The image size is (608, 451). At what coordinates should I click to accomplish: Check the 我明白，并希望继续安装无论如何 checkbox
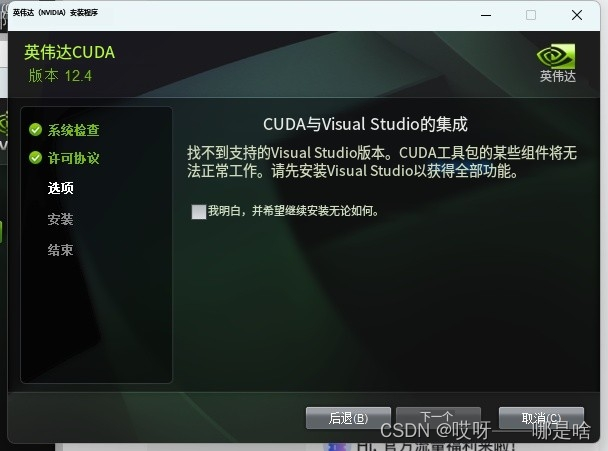[x=199, y=212]
